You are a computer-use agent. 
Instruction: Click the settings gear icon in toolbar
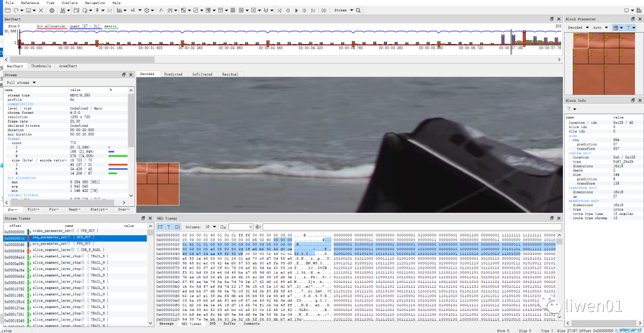point(52,10)
